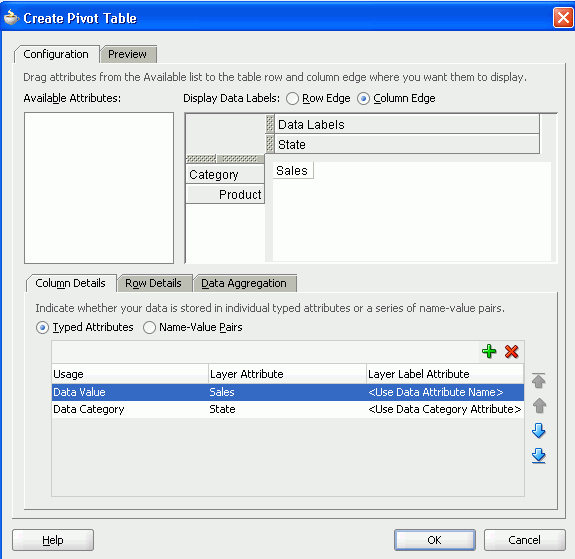This screenshot has height=559, width=575.
Task: Select the Column Edge radio button
Action: click(363, 99)
